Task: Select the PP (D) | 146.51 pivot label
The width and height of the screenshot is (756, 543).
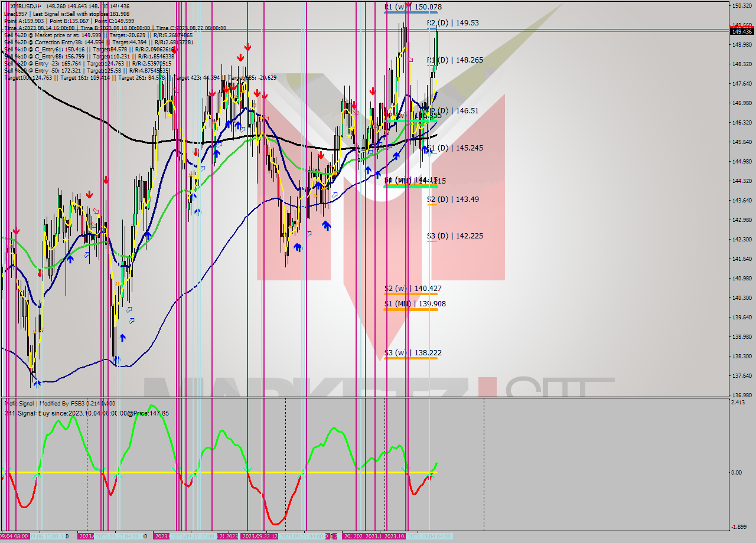Action: coord(452,110)
